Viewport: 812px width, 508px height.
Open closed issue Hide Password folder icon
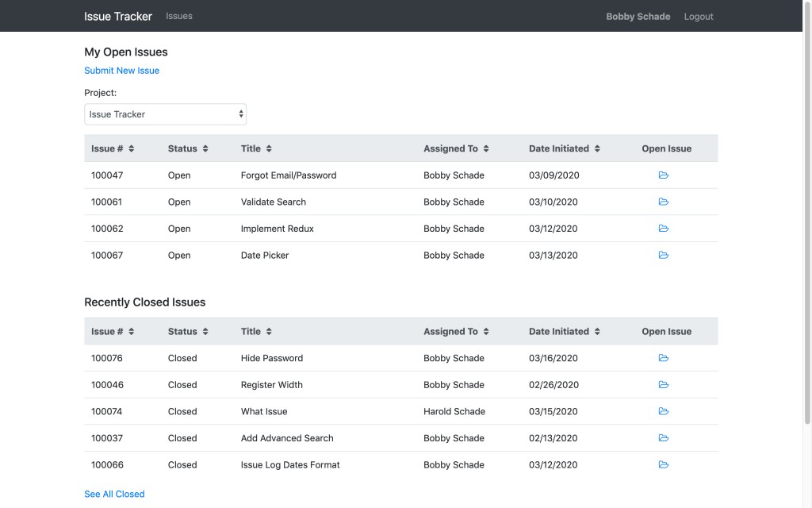(664, 358)
